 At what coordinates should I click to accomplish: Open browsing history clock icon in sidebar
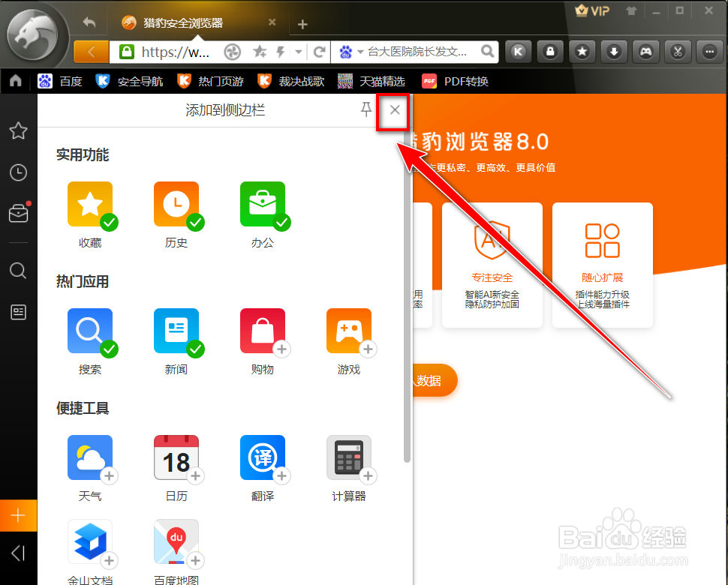[18, 172]
